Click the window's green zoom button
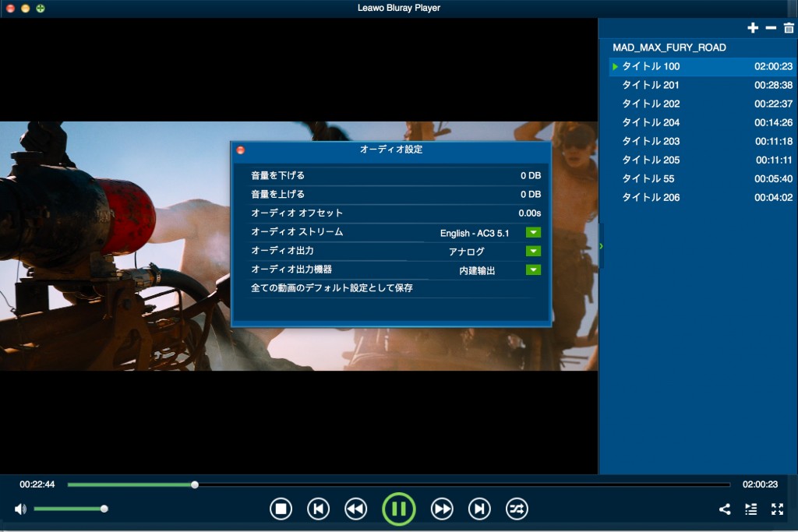 41,8
